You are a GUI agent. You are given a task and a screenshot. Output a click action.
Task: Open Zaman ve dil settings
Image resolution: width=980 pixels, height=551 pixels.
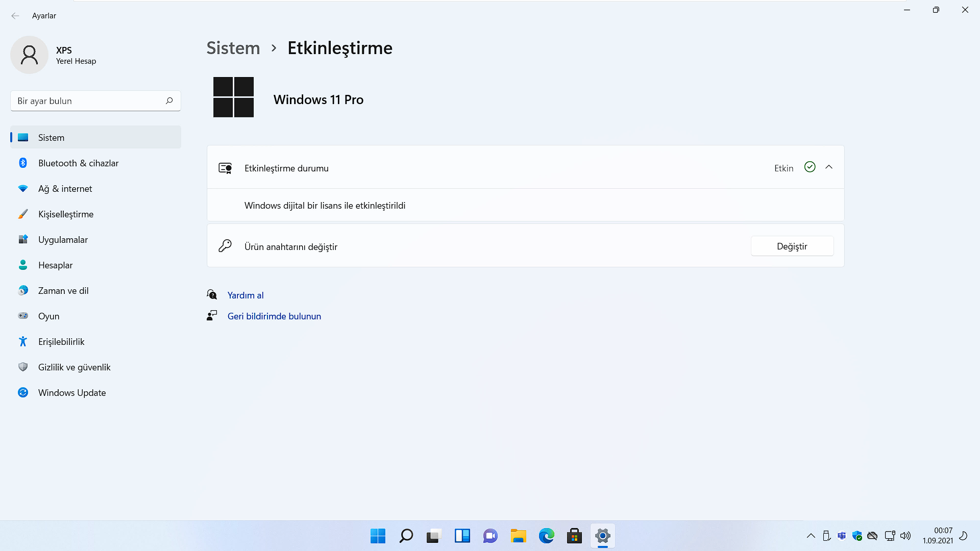coord(95,290)
